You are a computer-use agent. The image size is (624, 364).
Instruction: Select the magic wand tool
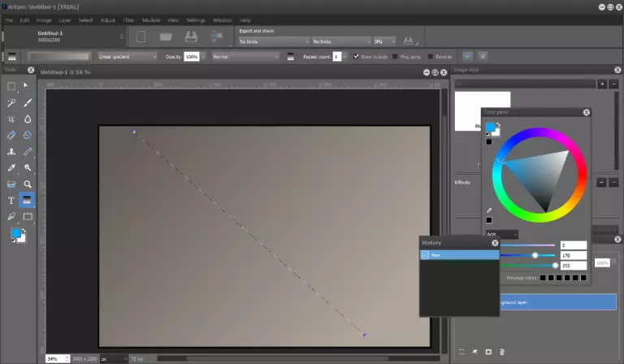pos(11,102)
